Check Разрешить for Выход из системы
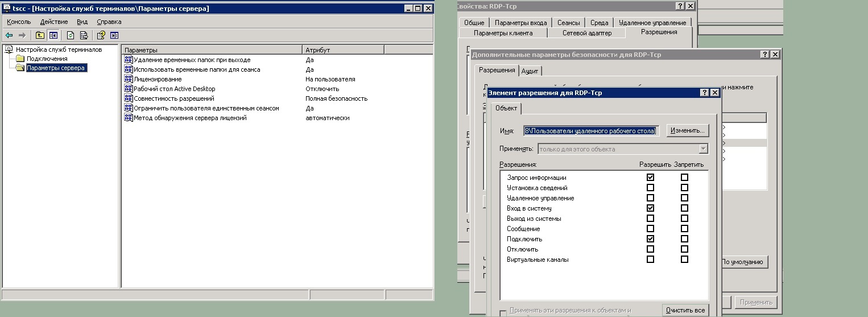This screenshot has width=868, height=317. coord(650,219)
